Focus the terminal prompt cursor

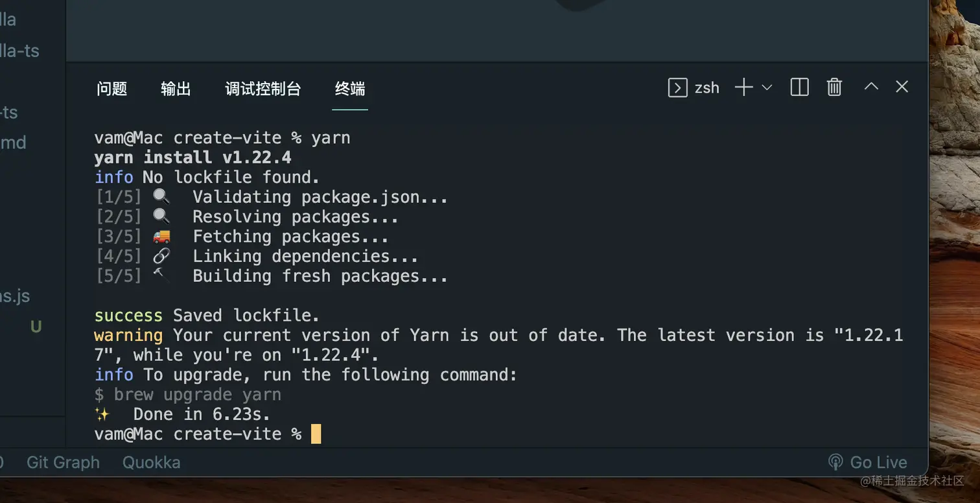[x=316, y=434]
